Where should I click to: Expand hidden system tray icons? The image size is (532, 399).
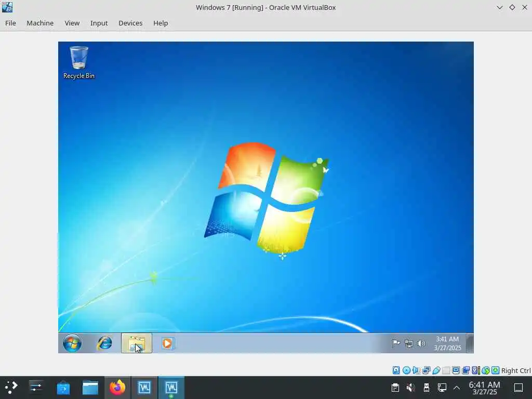click(x=457, y=388)
